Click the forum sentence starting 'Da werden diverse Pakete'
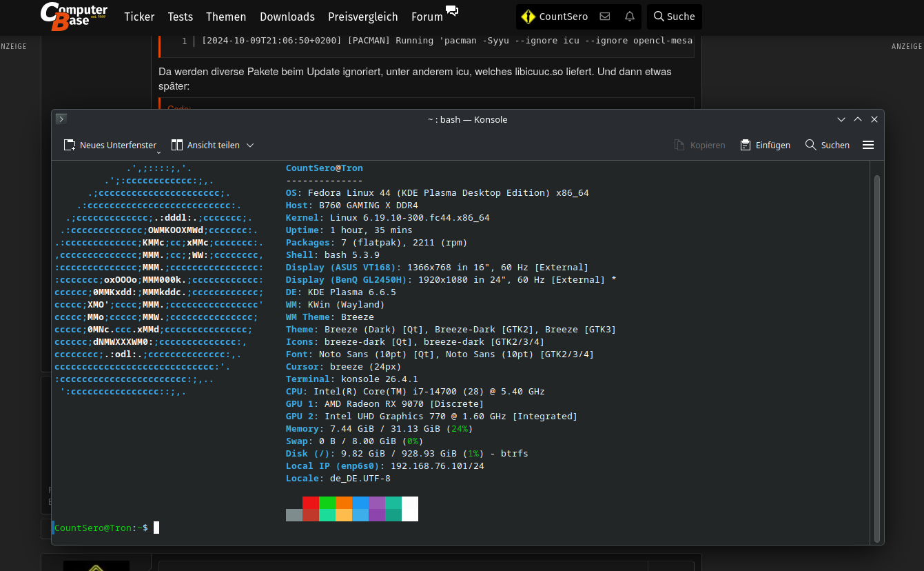 pos(415,79)
